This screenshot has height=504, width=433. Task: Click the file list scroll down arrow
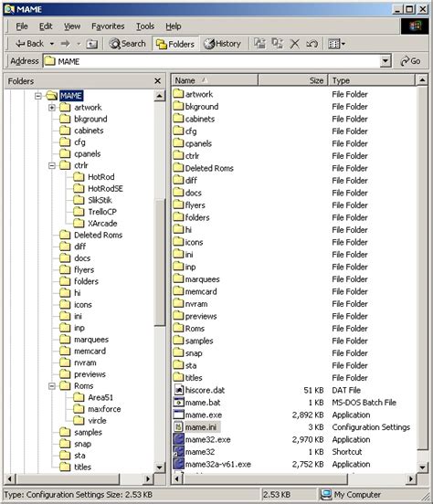[422, 467]
